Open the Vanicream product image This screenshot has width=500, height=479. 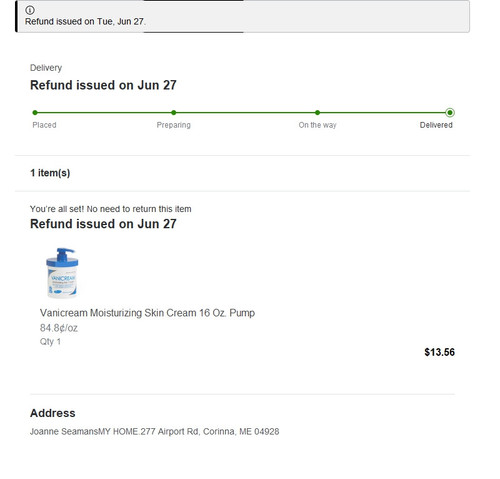pos(62,273)
